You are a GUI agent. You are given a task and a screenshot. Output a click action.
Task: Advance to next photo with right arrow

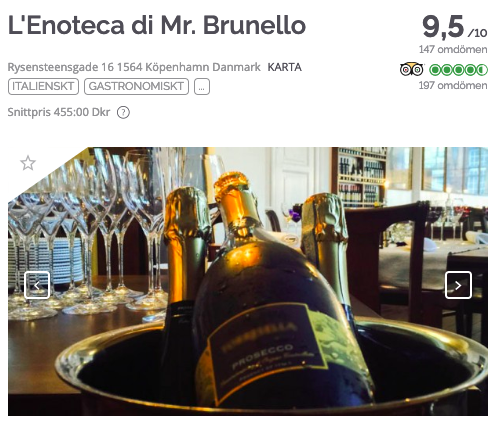click(458, 285)
